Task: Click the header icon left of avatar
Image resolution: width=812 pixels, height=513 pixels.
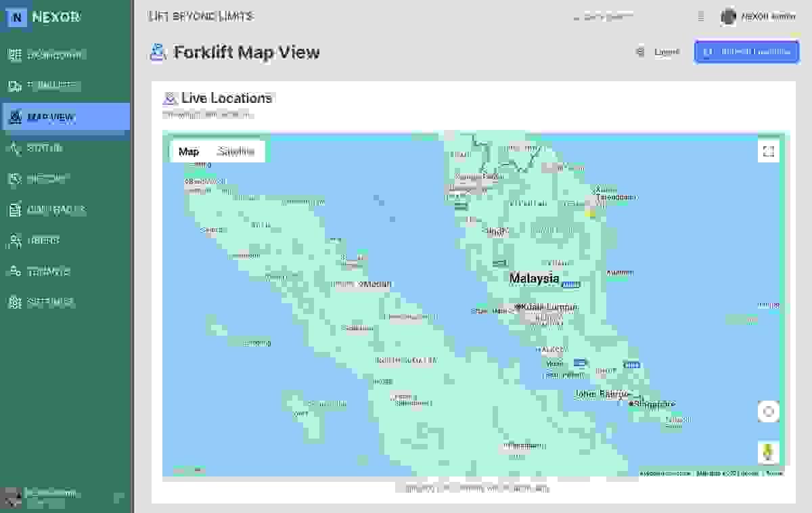Action: coord(701,17)
